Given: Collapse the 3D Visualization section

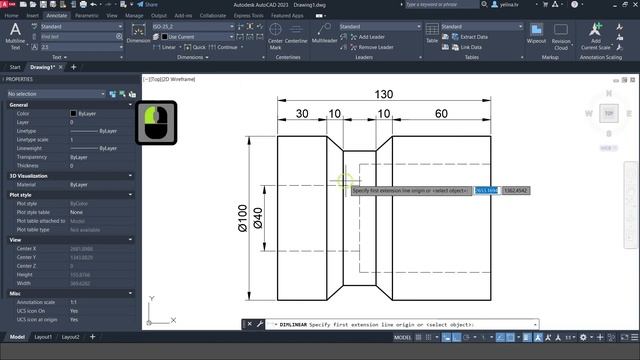Looking at the screenshot, I should 130,176.
